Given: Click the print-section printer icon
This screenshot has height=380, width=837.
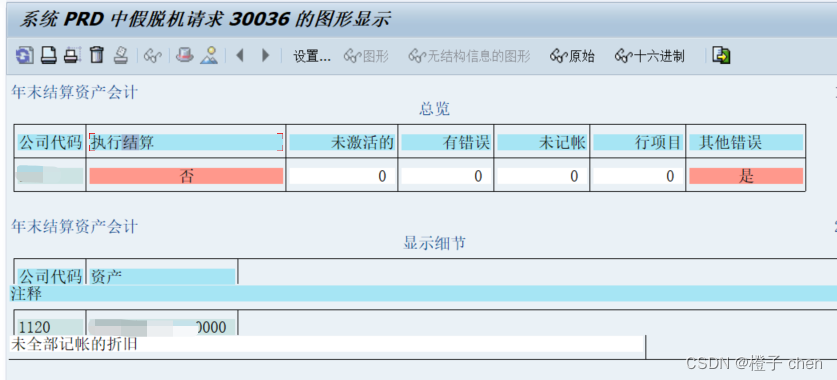Looking at the screenshot, I should tap(72, 55).
